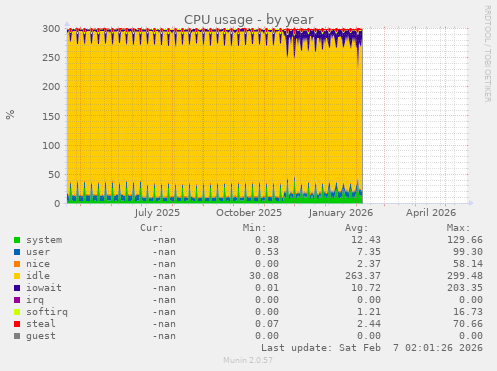Click system min value 0.38
Viewport: 497px width, 371px height.
267,240
